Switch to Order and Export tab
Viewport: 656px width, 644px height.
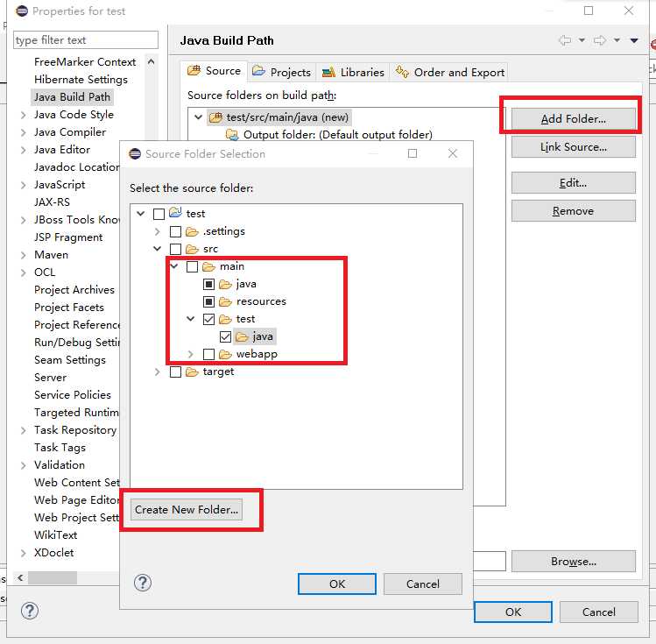point(450,73)
